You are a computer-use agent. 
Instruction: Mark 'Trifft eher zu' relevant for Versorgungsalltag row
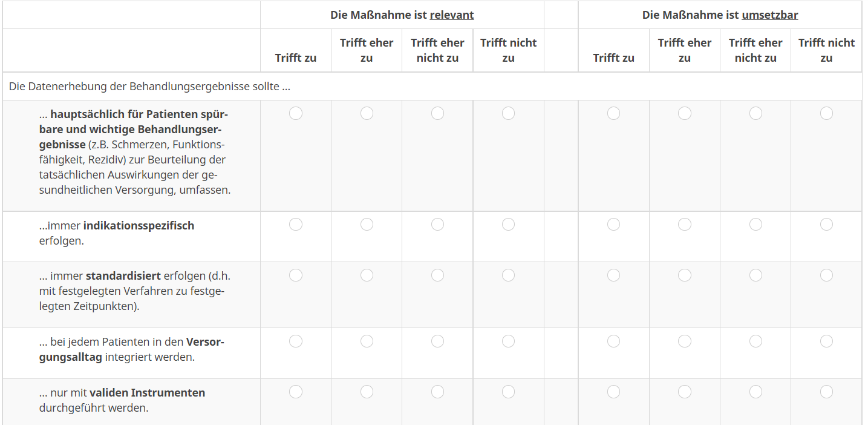(367, 341)
